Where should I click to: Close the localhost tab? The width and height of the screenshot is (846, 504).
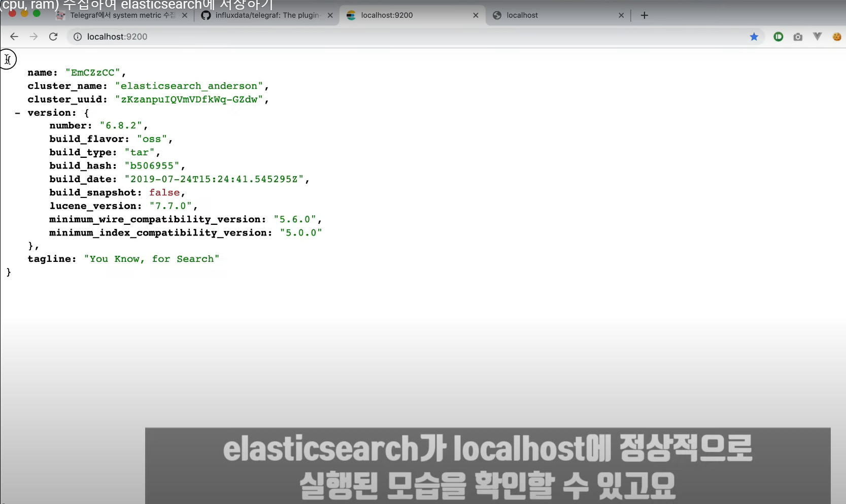pyautogui.click(x=621, y=15)
